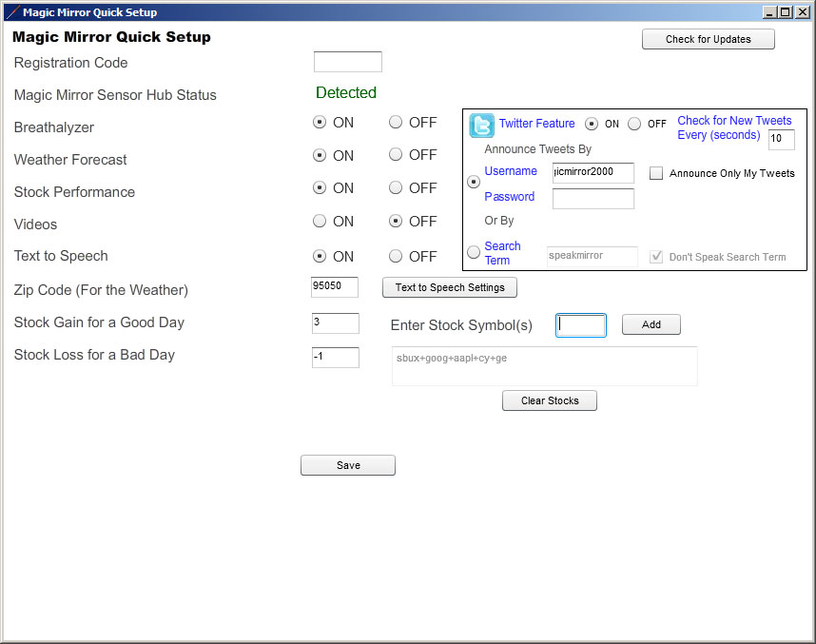Click the Twitter Feature label

coord(536,124)
